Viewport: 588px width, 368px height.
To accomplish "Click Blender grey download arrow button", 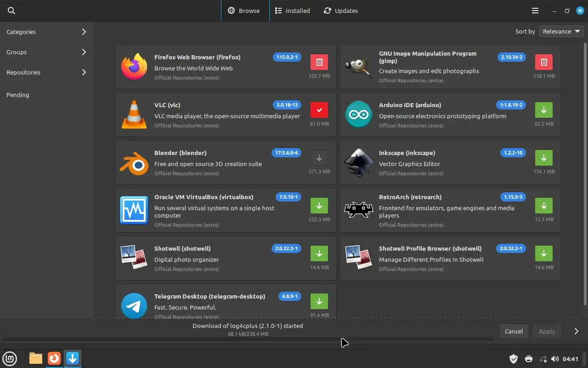I will pos(319,158).
